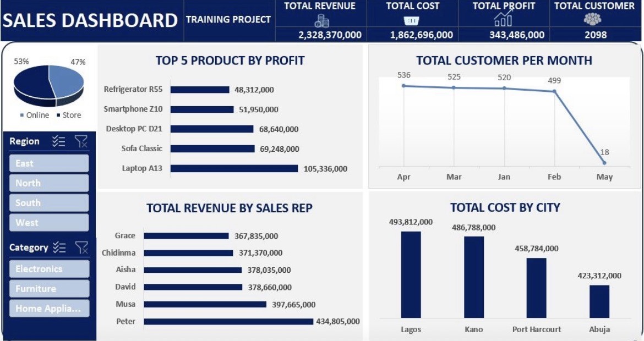Click the Top 5 Product By Profit title
Screen dimensions: 644x341
point(230,61)
